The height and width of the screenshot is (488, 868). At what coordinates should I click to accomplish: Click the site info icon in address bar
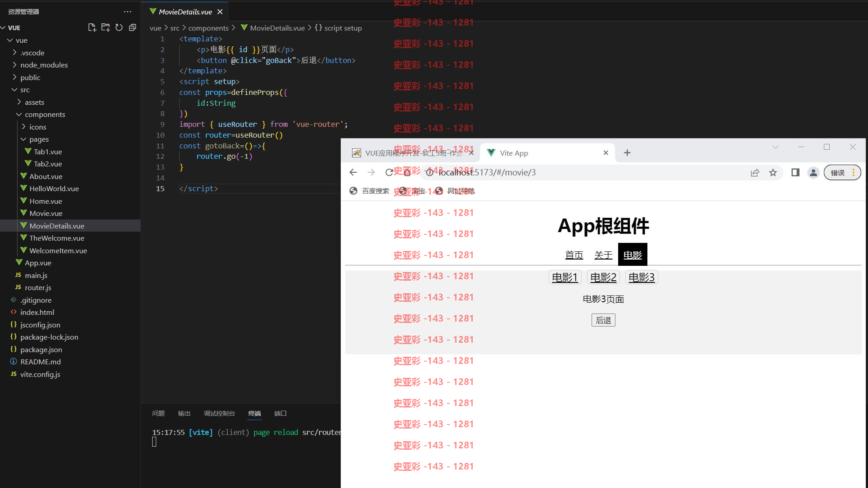point(429,172)
